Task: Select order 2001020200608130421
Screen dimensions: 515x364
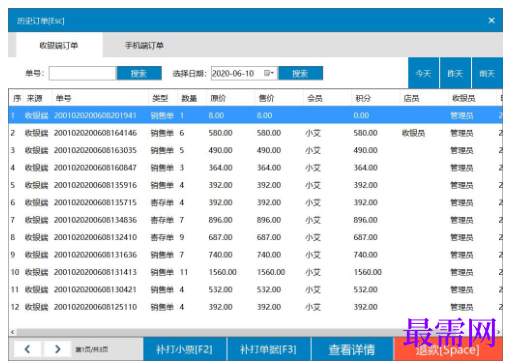Action: coord(256,289)
